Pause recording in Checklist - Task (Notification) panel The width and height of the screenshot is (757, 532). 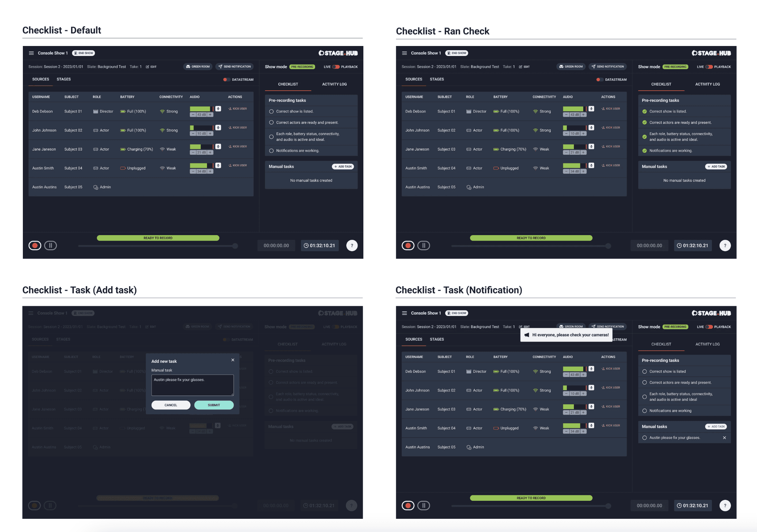tap(424, 505)
